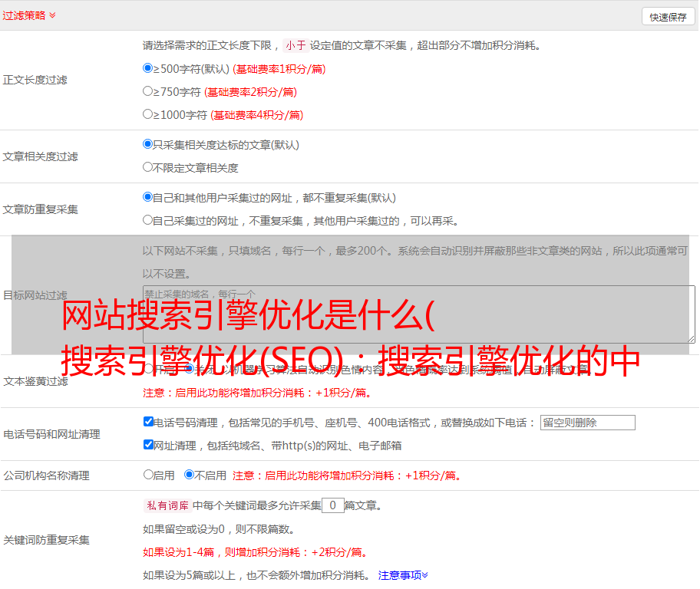Select 自己和其他用户采集过的网址 no-repeat option
The height and width of the screenshot is (589, 700).
click(x=148, y=197)
